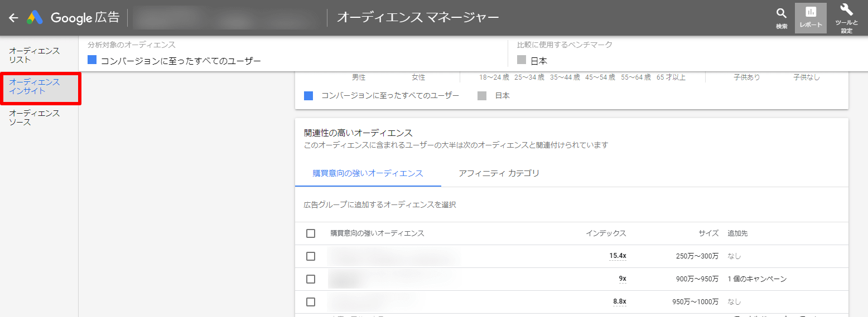
Task: Select 購買意向の強いオーディエンス tab
Action: pyautogui.click(x=368, y=173)
